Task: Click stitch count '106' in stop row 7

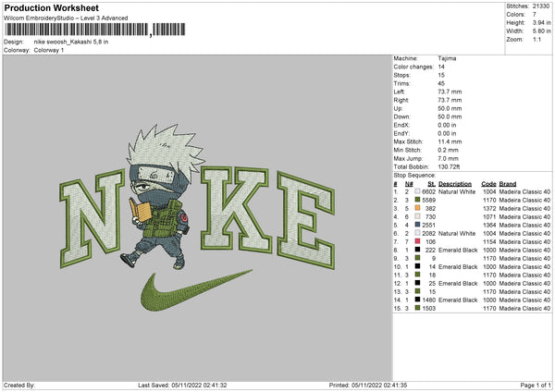Action: click(x=430, y=241)
